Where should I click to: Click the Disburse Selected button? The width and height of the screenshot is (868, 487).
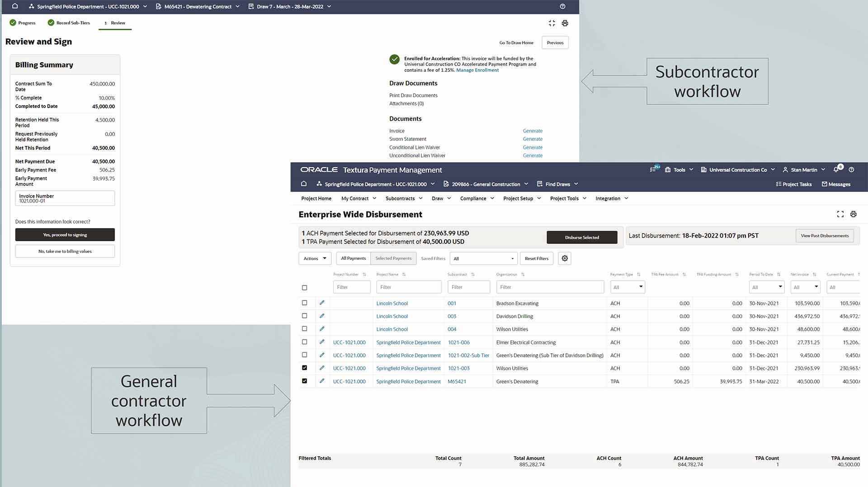[581, 237]
